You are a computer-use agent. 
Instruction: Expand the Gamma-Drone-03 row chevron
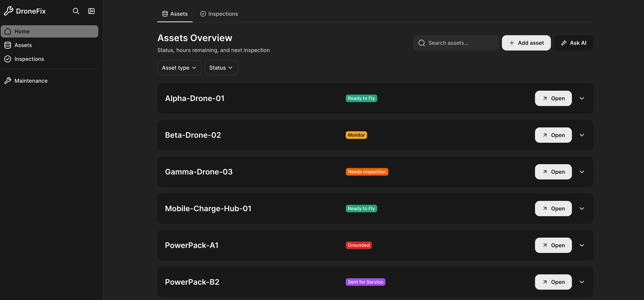tap(582, 172)
